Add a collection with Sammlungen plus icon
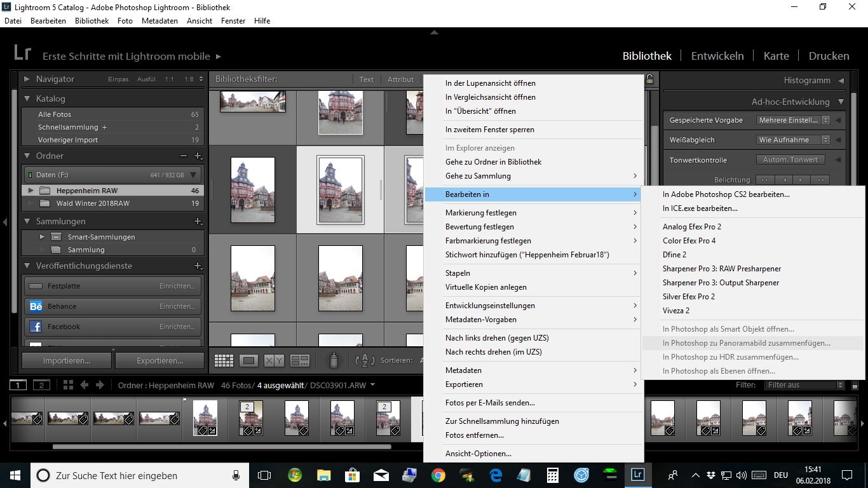 [x=198, y=221]
